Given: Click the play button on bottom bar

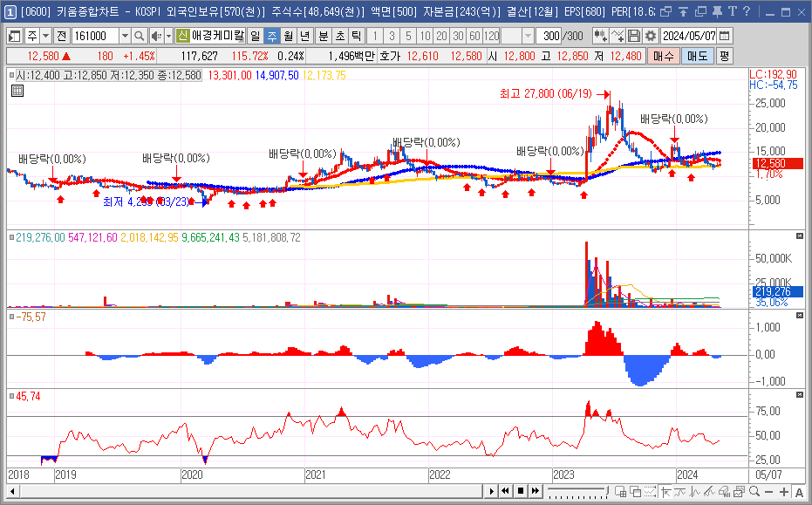Looking at the screenshot, I should point(491,490).
